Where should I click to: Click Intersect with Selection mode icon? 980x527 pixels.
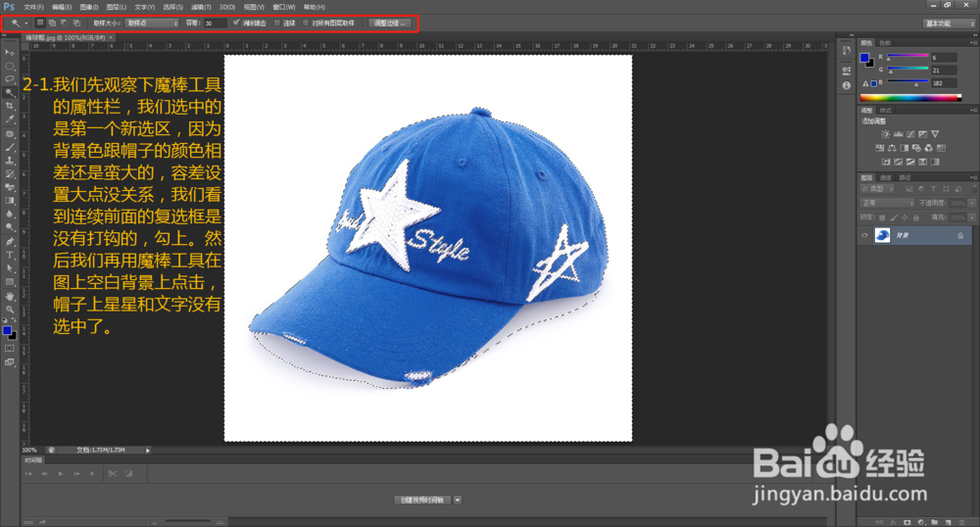pyautogui.click(x=76, y=24)
